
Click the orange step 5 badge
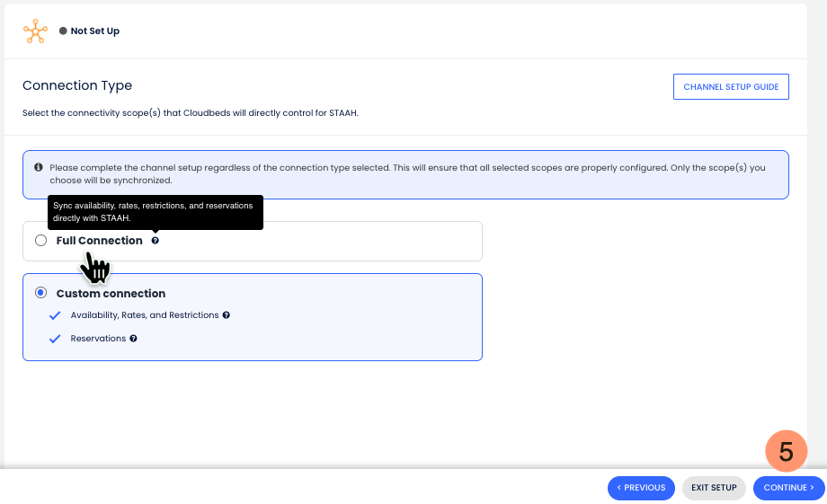pyautogui.click(x=786, y=452)
